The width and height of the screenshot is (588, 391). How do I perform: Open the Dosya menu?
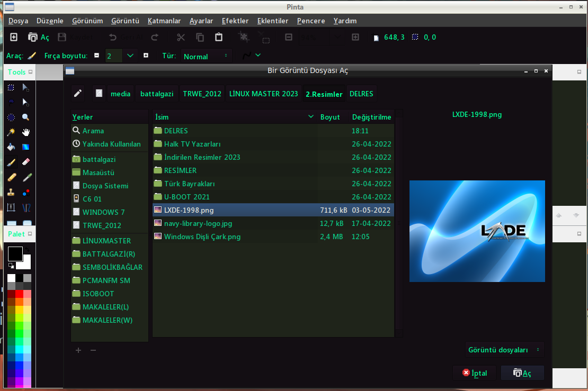click(19, 21)
